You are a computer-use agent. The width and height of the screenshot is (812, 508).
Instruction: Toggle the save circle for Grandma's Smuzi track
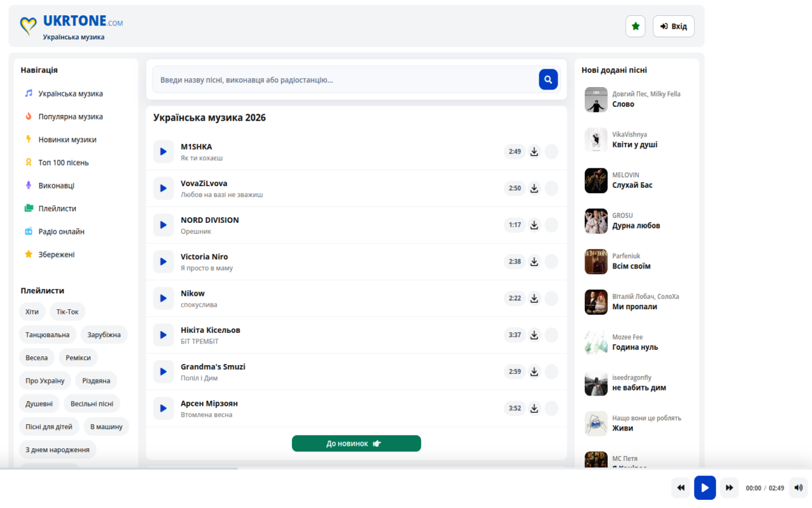coord(551,371)
